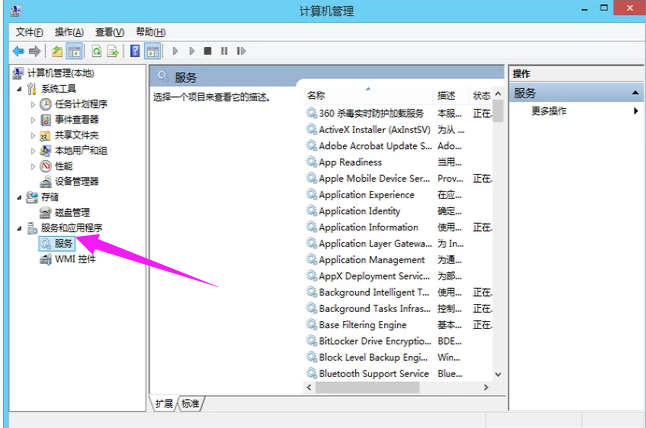The image size is (646, 428).
Task: Switch to the 标准 tab
Action: (189, 403)
